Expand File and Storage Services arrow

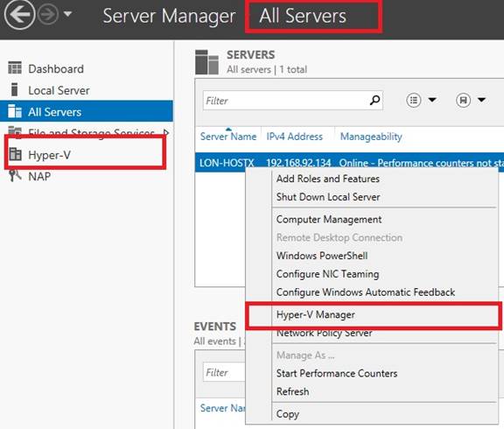tap(166, 132)
